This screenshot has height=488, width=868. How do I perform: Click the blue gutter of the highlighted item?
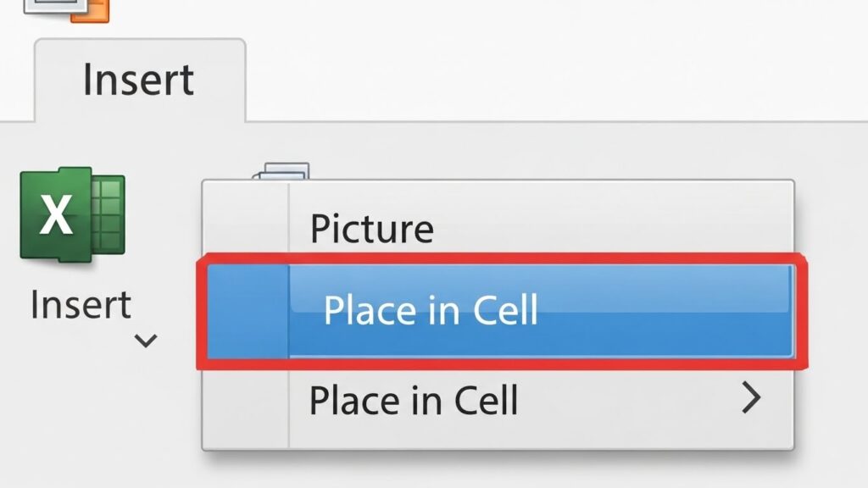tap(246, 310)
